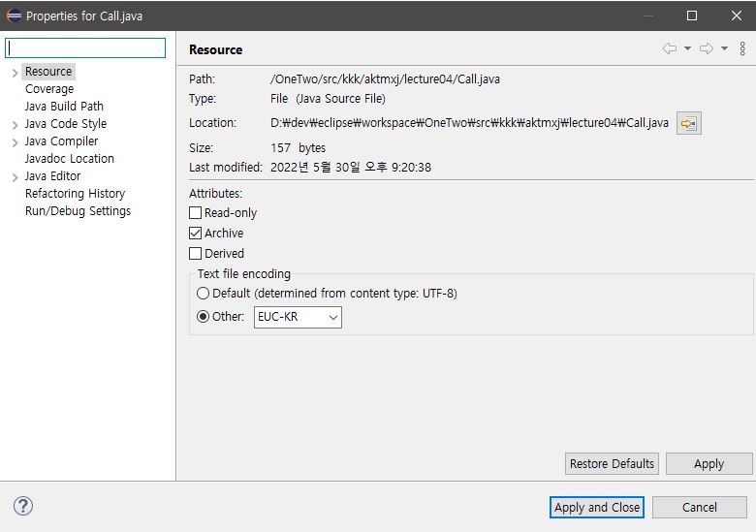756x532 pixels.
Task: Expand the Java Compiler node
Action: pyautogui.click(x=15, y=142)
